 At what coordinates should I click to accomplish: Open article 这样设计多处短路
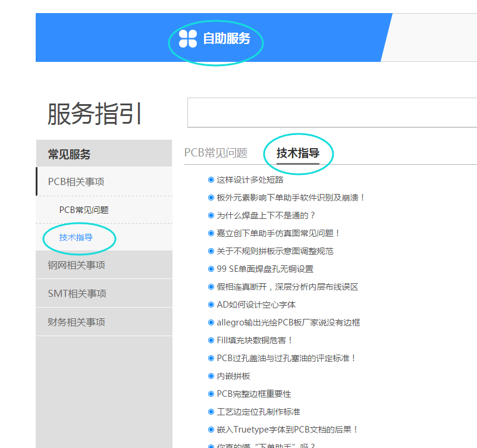tap(250, 180)
